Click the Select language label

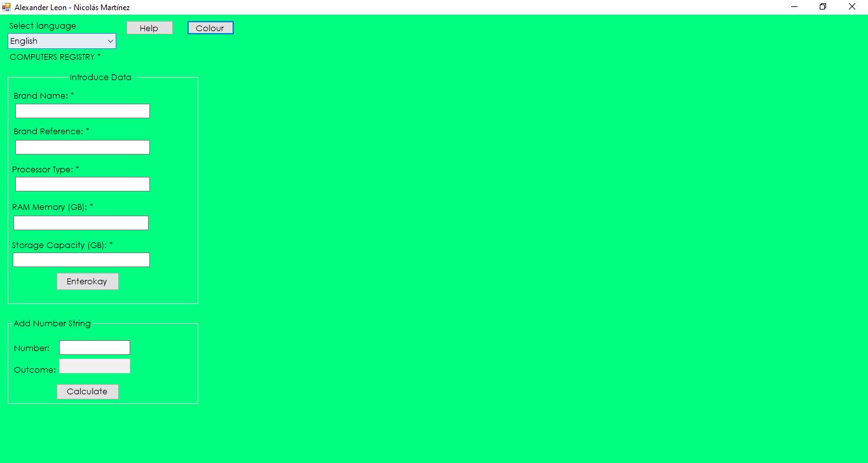click(42, 25)
